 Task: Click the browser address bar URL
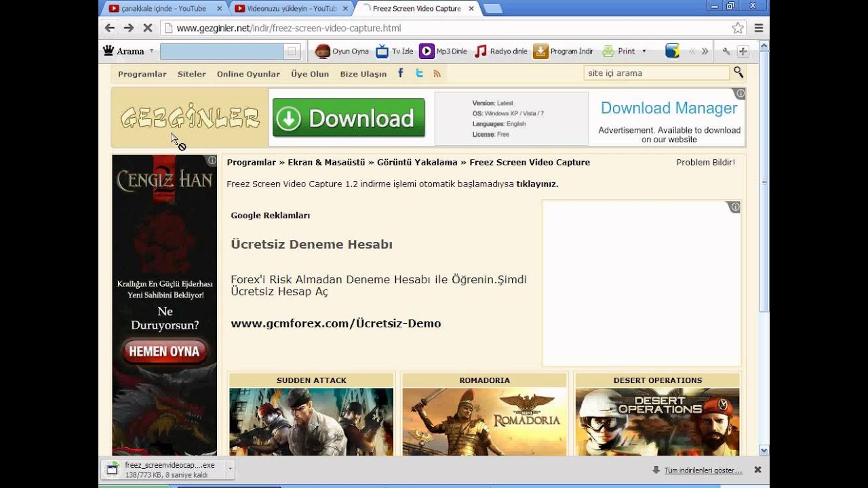click(289, 28)
